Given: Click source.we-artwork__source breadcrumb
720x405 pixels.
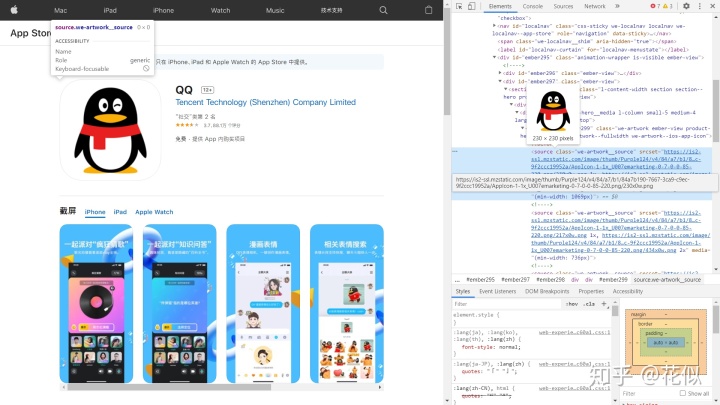Looking at the screenshot, I should pos(667,279).
